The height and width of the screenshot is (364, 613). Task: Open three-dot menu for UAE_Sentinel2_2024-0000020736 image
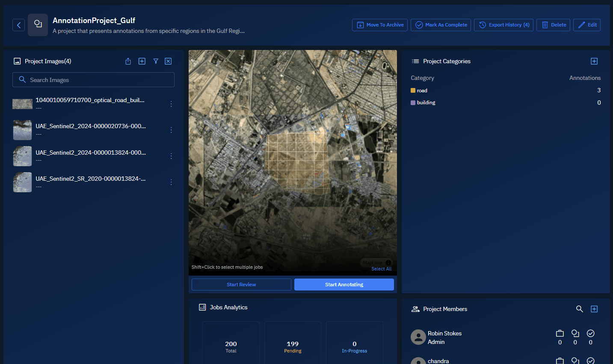(x=171, y=130)
